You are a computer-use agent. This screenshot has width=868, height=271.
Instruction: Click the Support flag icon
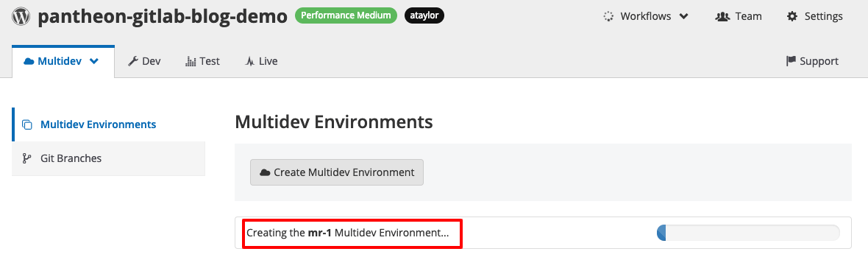tap(791, 61)
